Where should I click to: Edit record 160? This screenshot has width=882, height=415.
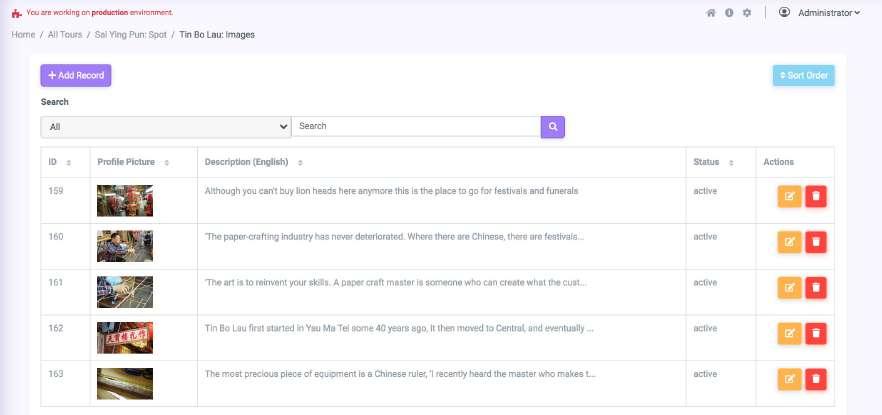789,242
